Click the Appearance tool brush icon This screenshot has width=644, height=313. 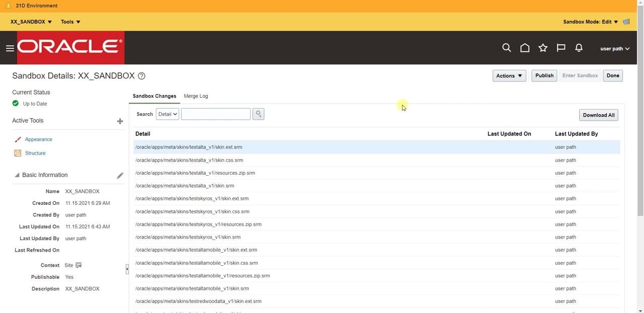18,139
